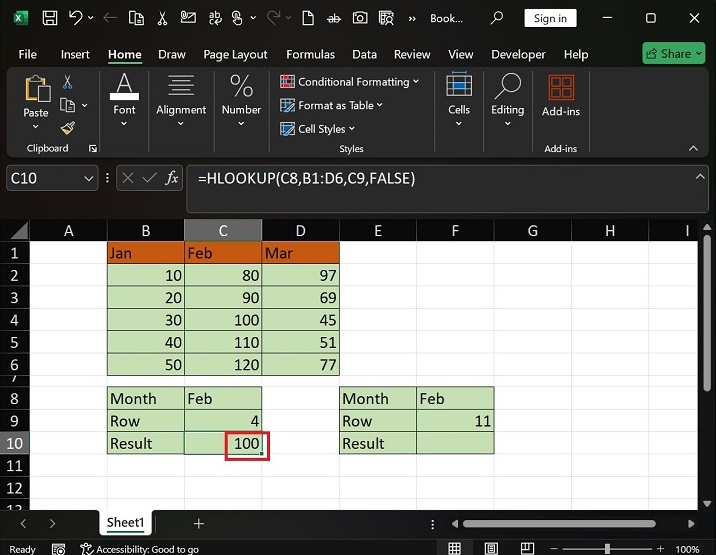The height and width of the screenshot is (555, 716).
Task: Click the Cut scissors icon
Action: (x=68, y=83)
